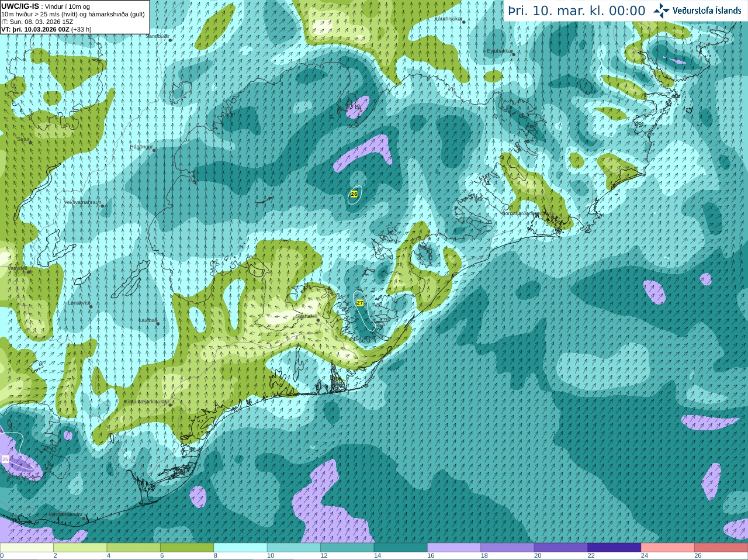Click the 4–6 m/s green legend swatch

(x=134, y=548)
